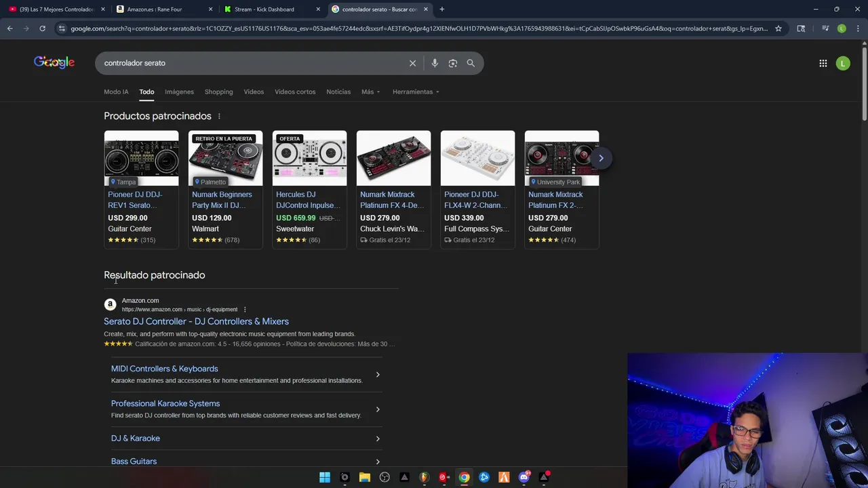Viewport: 868px width, 488px height.
Task: Click the browser address bar URL
Action: point(419,28)
